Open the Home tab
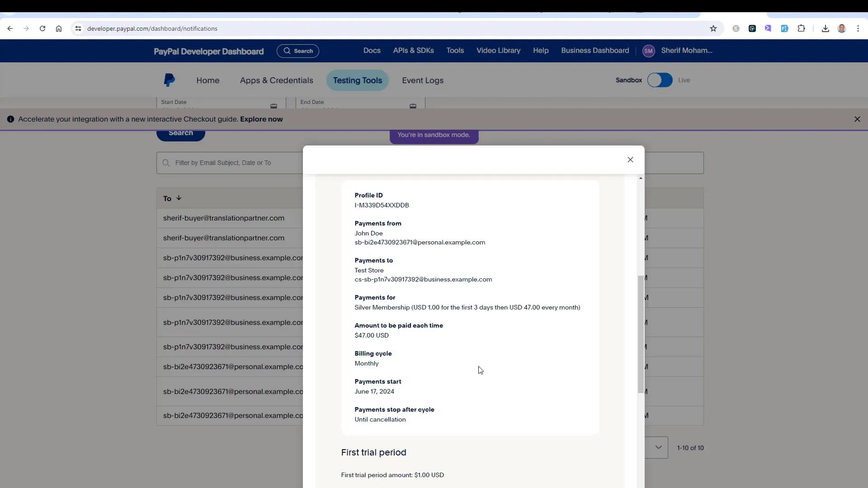Screen dimensions: 868x488 [x=208, y=80]
